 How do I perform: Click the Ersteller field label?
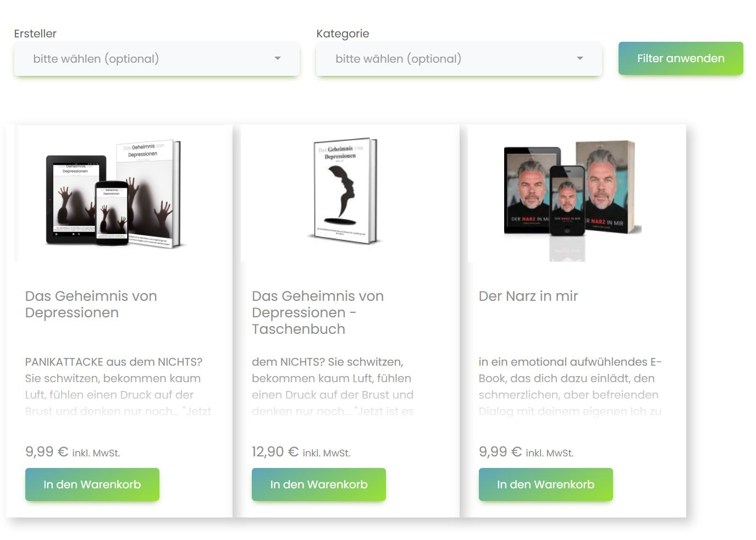coord(35,34)
